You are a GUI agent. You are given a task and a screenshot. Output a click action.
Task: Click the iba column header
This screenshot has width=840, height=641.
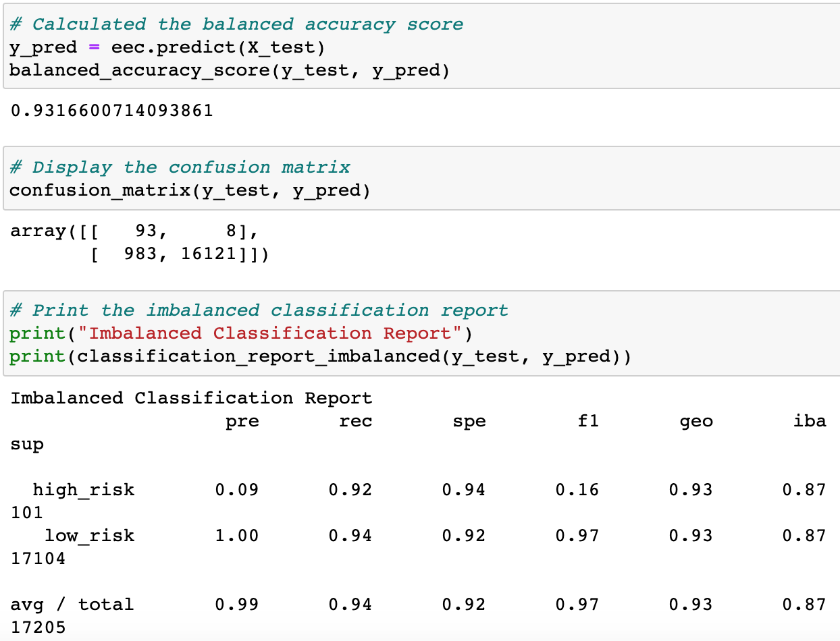point(810,422)
